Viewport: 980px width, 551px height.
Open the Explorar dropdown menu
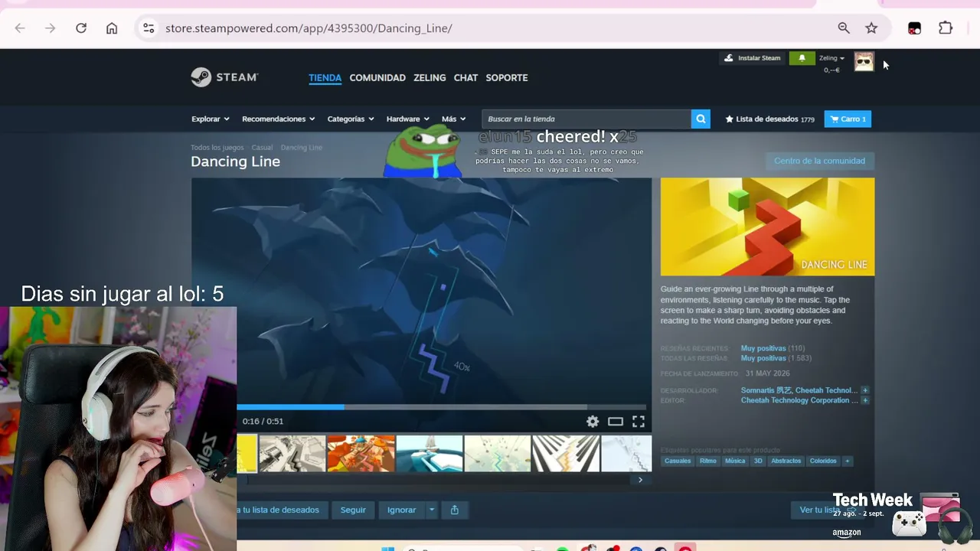211,119
